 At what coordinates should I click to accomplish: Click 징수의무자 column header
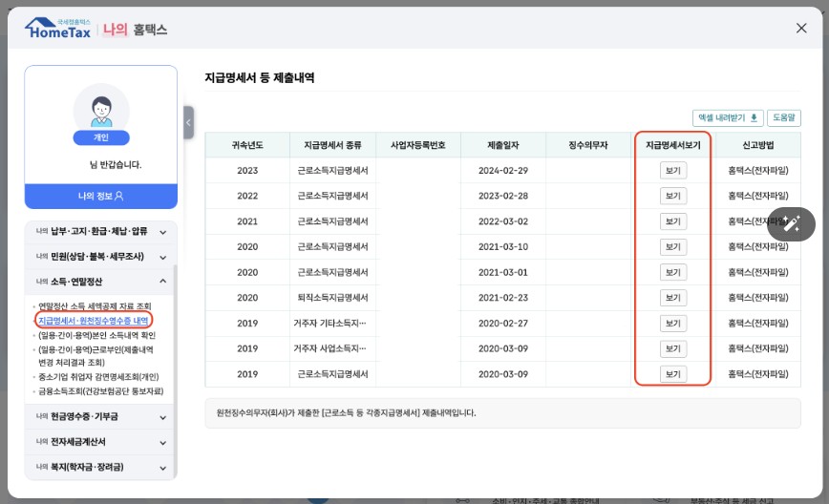click(588, 145)
